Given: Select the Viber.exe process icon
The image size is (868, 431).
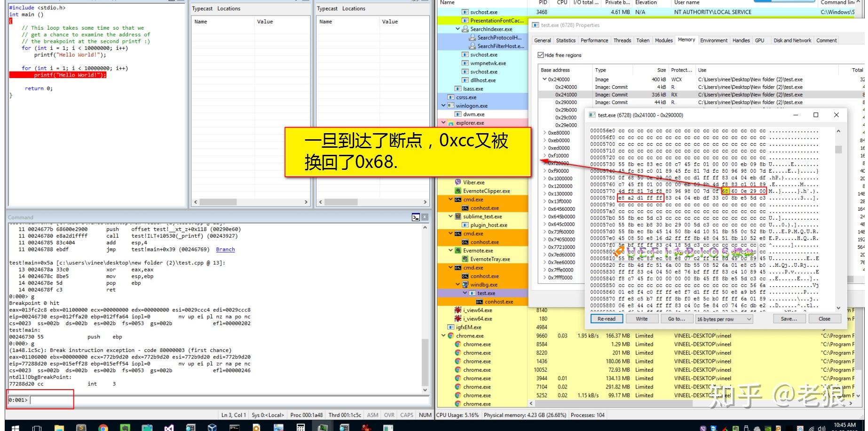Looking at the screenshot, I should (458, 182).
